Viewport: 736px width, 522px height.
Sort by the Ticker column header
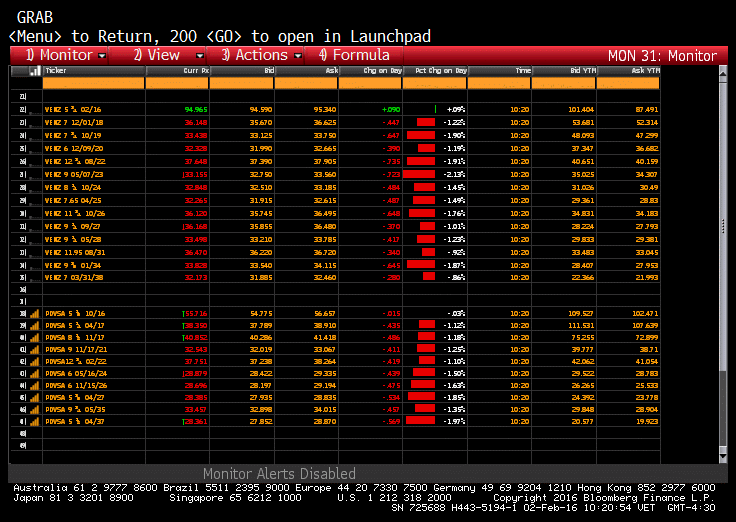click(93, 71)
